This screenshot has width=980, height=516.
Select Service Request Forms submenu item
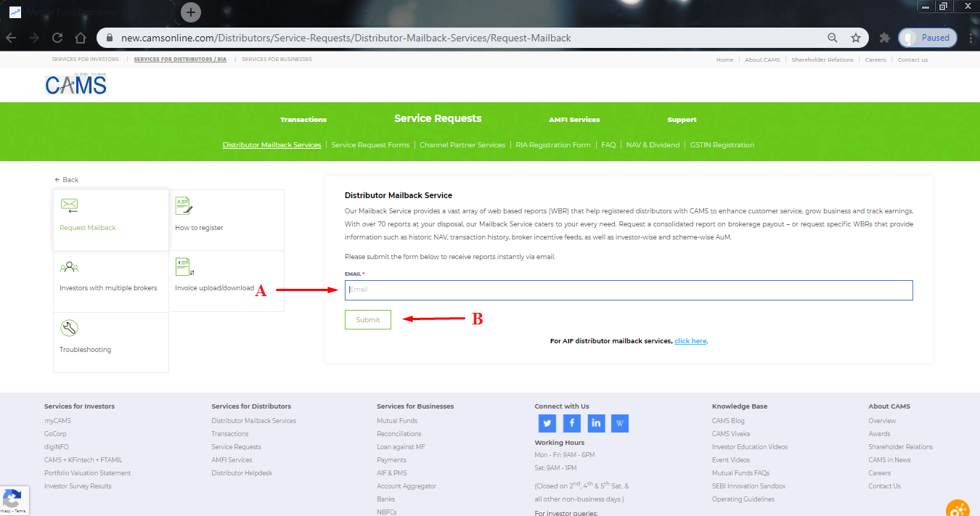370,145
